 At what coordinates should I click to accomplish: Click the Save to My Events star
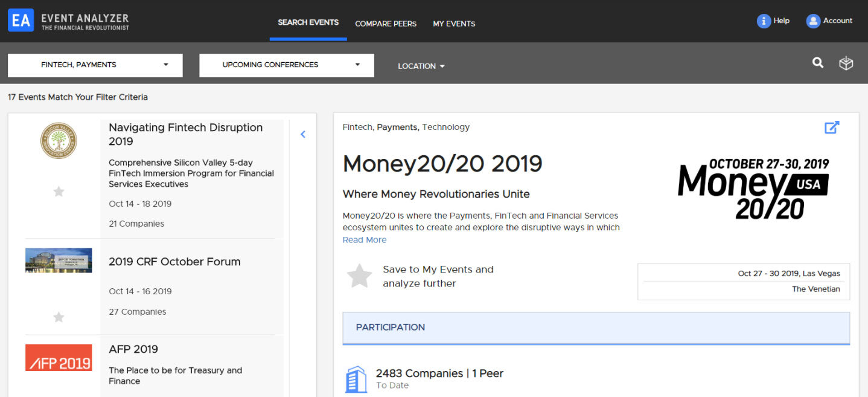click(x=360, y=276)
